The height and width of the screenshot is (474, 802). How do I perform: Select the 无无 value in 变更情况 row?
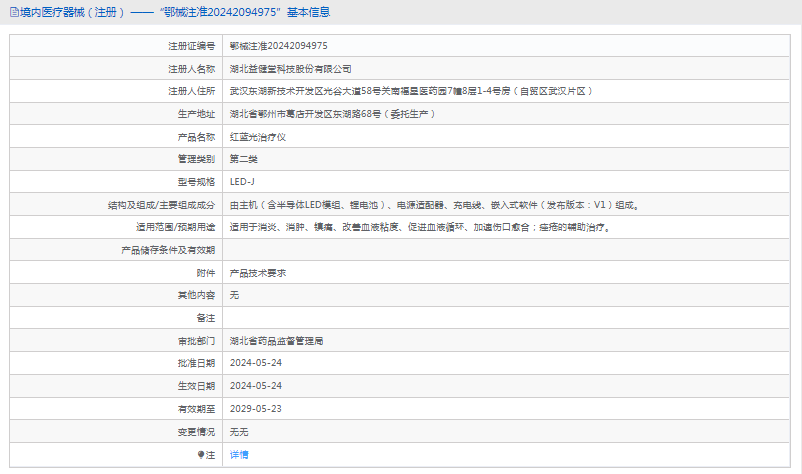click(239, 432)
